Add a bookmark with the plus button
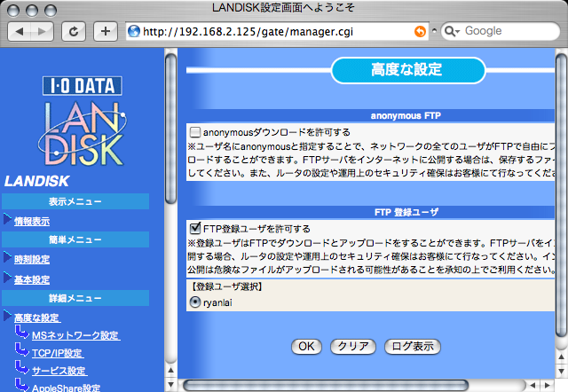 click(x=106, y=32)
